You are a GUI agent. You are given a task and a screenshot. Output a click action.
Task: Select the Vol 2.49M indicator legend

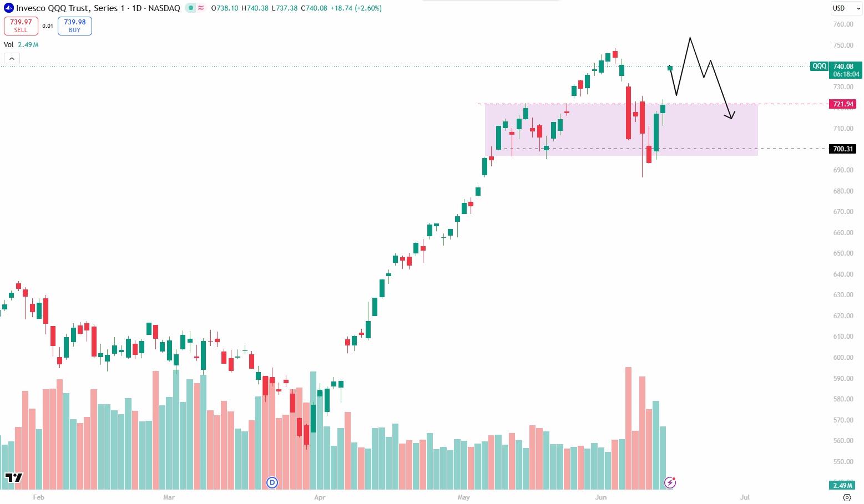[x=21, y=45]
